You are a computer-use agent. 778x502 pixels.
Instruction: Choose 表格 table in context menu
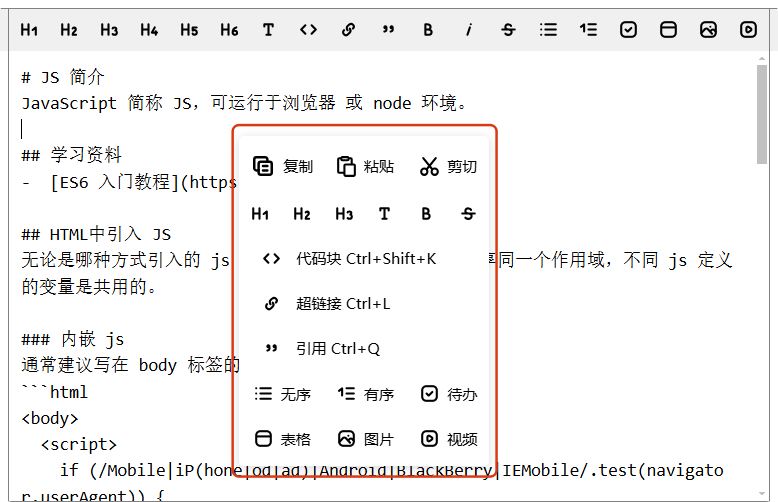coord(282,439)
